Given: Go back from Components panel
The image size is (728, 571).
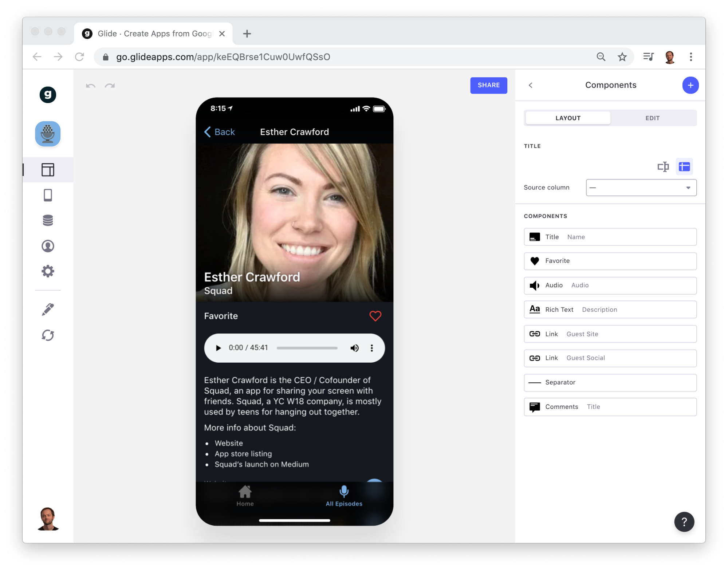Looking at the screenshot, I should pos(531,85).
